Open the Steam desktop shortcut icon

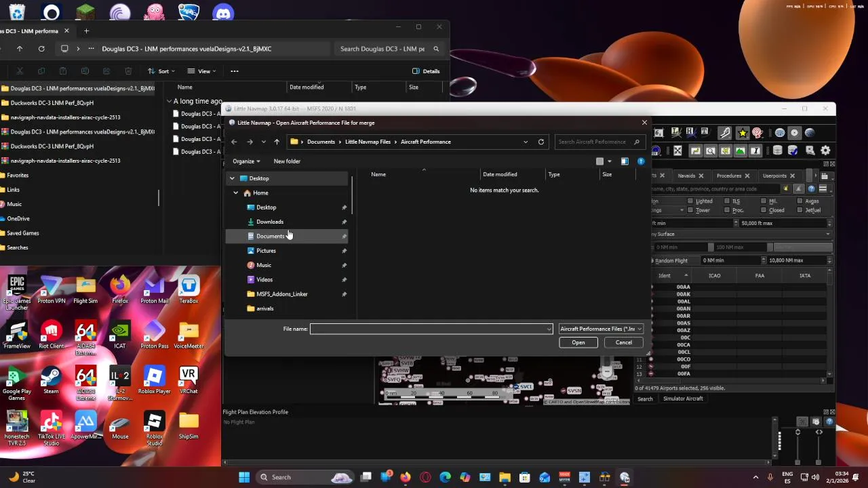tap(51, 380)
